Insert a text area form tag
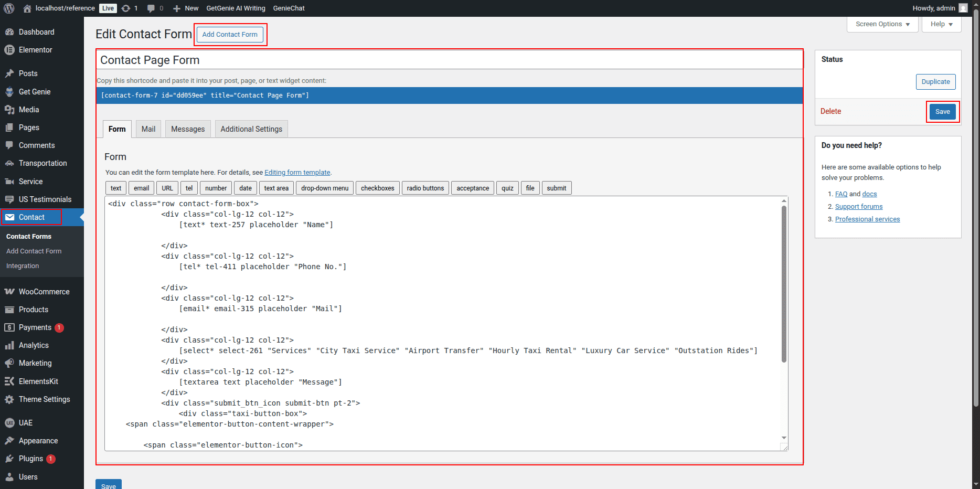Viewport: 980px width, 489px height. tap(276, 188)
